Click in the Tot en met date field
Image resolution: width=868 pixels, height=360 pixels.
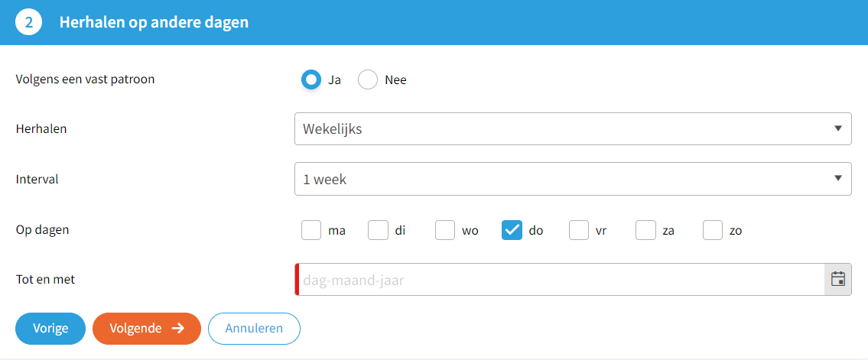point(558,280)
